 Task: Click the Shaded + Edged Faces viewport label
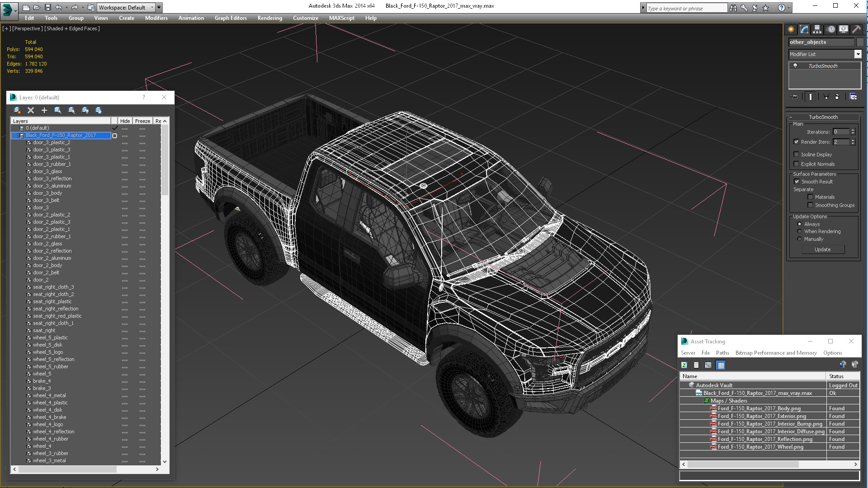click(x=72, y=28)
